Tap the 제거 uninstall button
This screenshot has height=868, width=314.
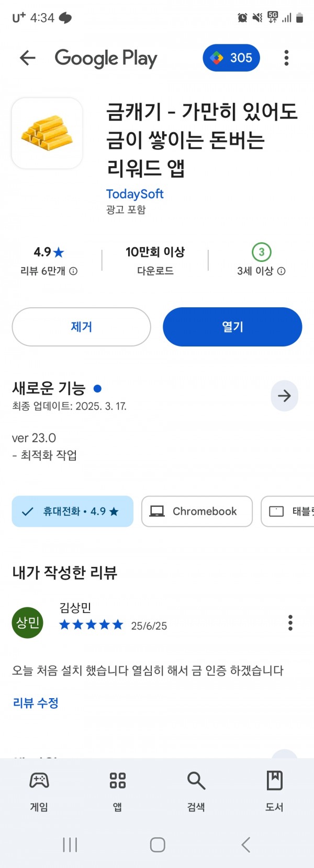point(82,327)
